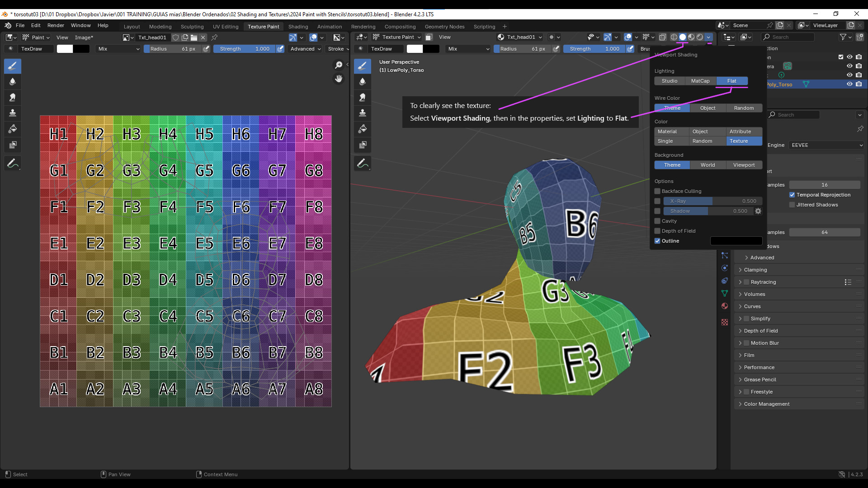Switch to rendered viewport shading

pyautogui.click(x=700, y=37)
